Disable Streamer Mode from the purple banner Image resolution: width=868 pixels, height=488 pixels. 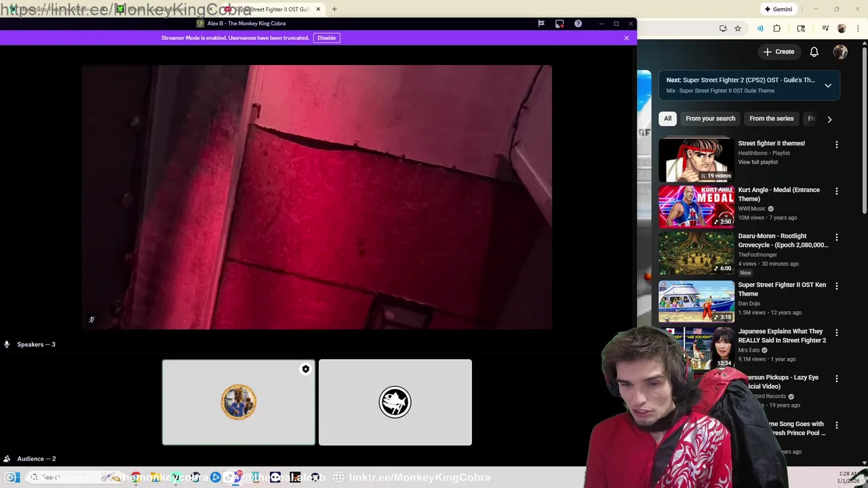(327, 38)
